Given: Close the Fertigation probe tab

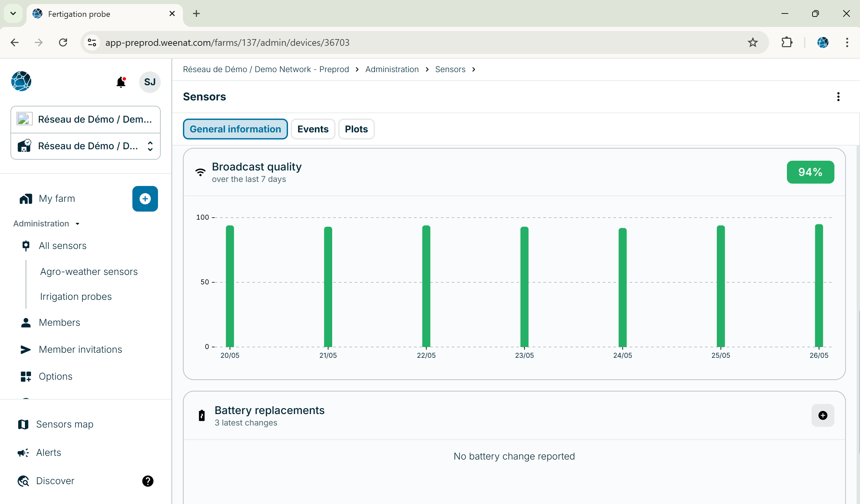Looking at the screenshot, I should pyautogui.click(x=172, y=14).
